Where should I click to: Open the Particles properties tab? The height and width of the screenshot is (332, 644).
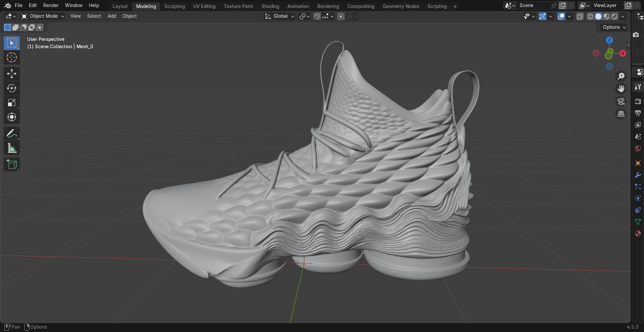pyautogui.click(x=638, y=187)
